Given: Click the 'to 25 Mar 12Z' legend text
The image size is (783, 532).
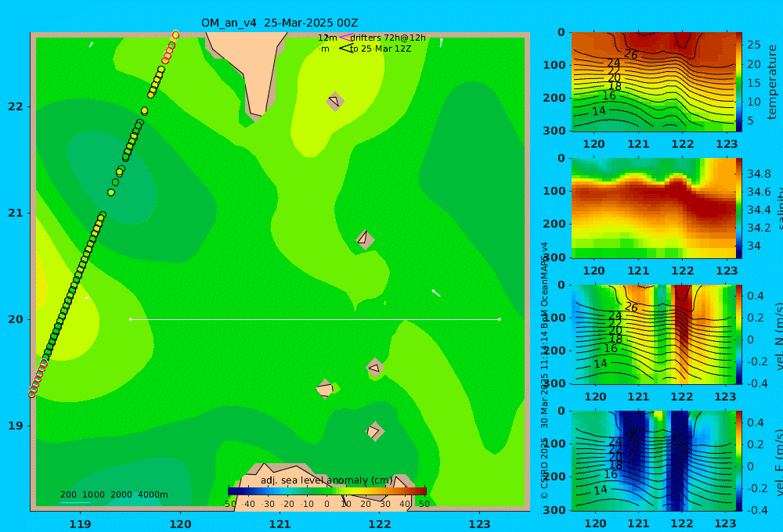Looking at the screenshot, I should coord(381,49).
